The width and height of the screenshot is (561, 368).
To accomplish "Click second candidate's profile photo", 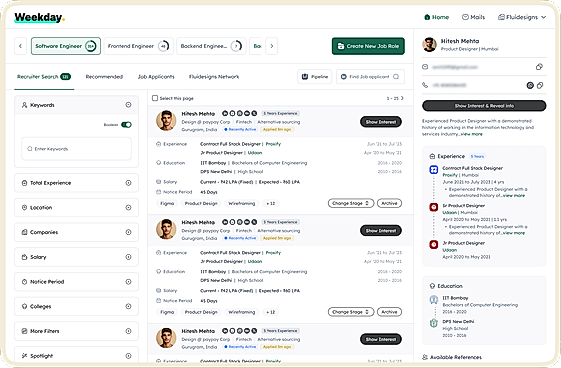I will (x=166, y=229).
